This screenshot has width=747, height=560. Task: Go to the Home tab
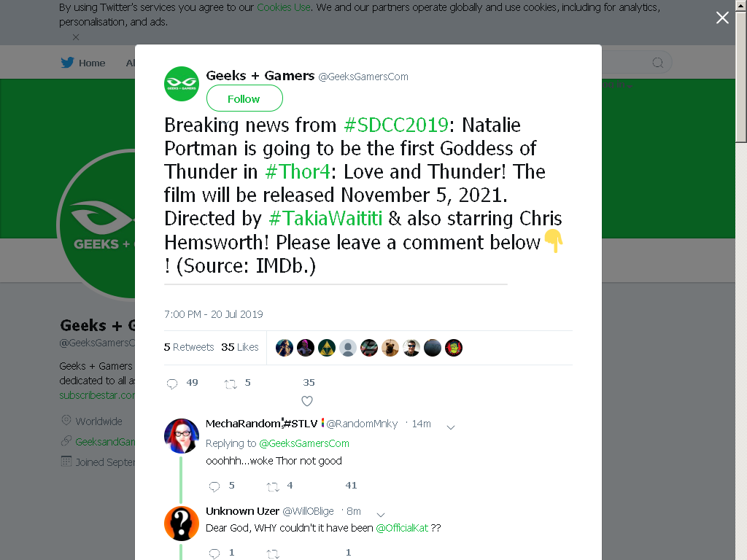click(x=83, y=63)
